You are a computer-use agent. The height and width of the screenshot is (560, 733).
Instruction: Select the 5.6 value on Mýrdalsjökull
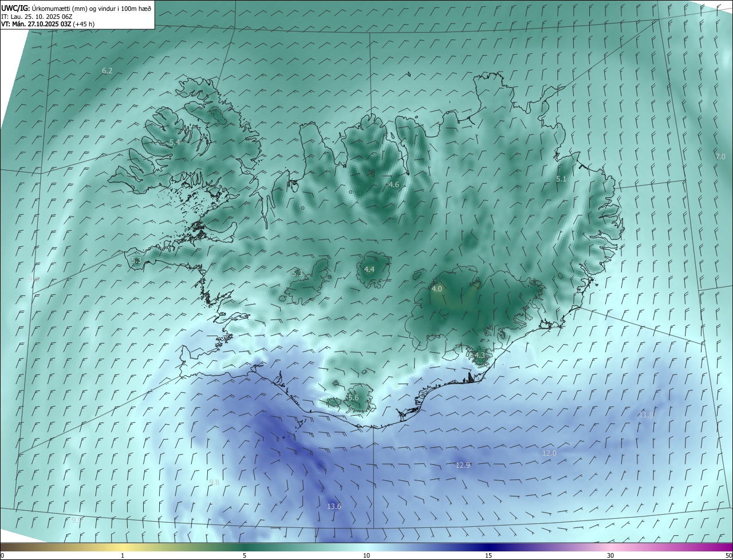[x=353, y=397]
